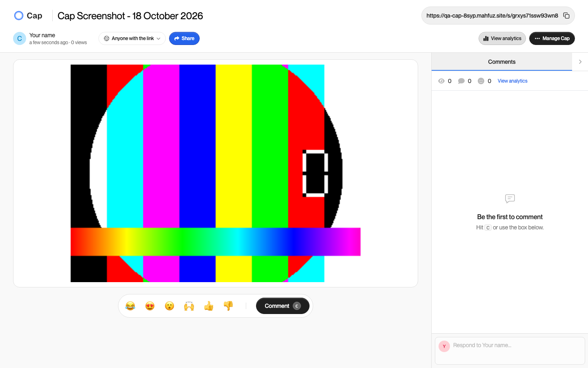Click the share URL text
The image size is (588, 368).
click(492, 16)
